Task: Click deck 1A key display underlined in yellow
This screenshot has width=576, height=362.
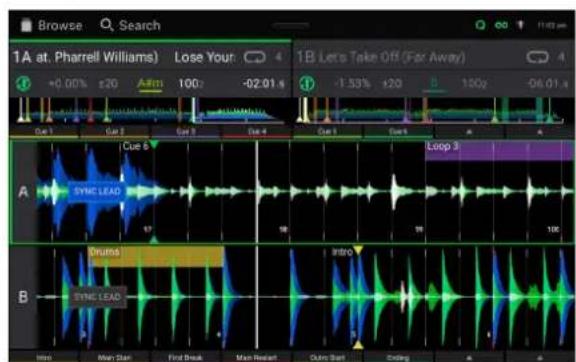Action: [150, 84]
